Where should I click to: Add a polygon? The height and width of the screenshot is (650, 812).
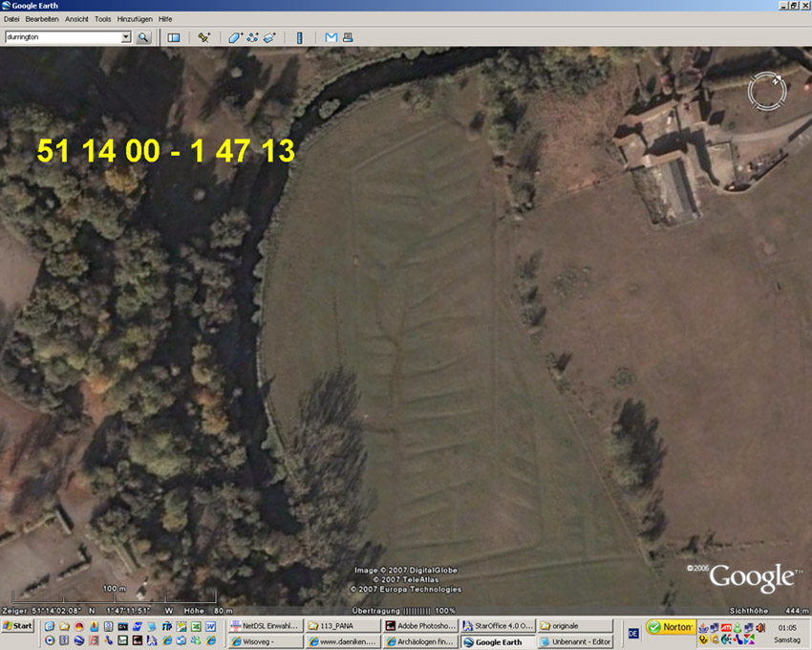click(235, 37)
